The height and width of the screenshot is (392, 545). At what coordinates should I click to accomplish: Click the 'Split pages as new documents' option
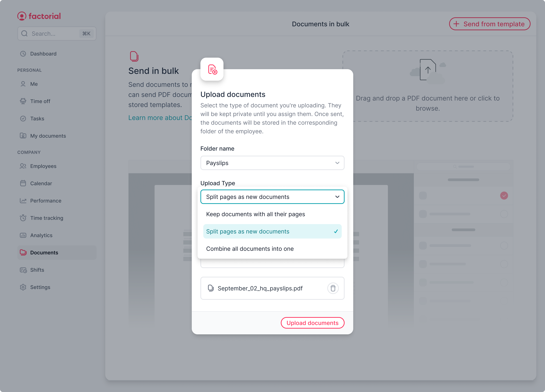pyautogui.click(x=272, y=231)
